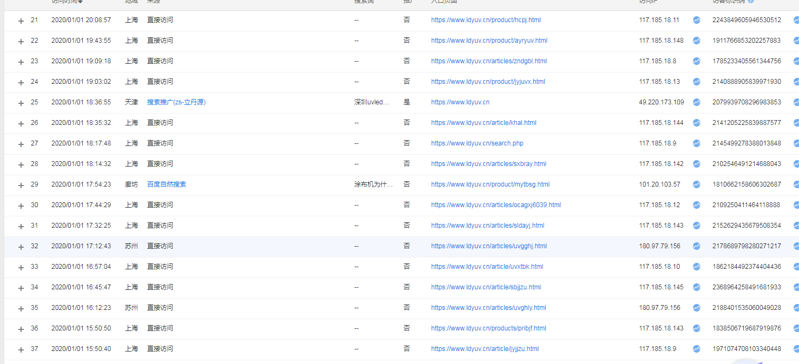Click the blue IP icon in row 36
This screenshot has width=799, height=364.
tap(696, 328)
